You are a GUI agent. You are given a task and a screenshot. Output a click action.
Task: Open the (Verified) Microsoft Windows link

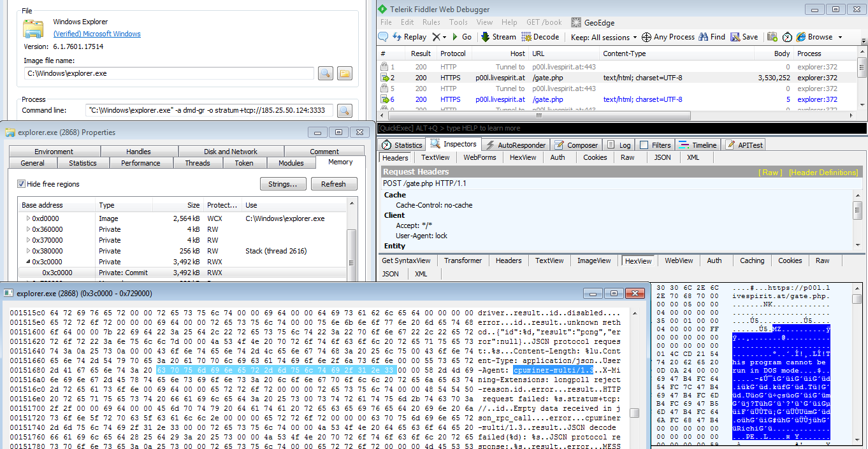click(97, 34)
